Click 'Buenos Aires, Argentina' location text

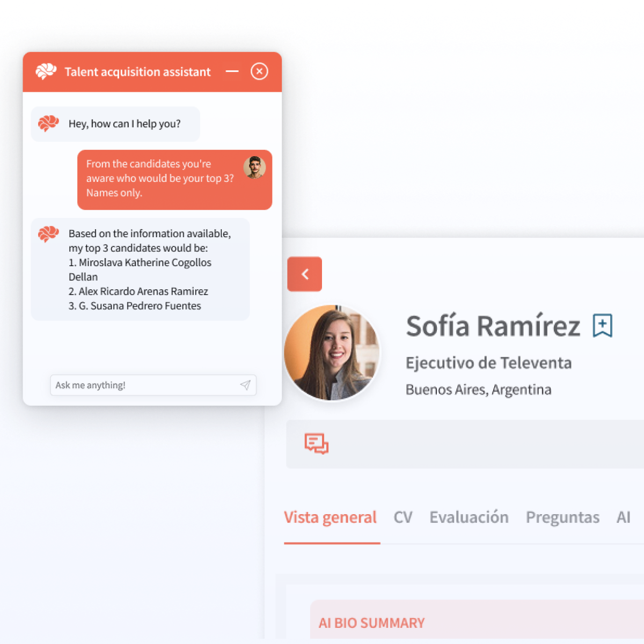click(478, 390)
